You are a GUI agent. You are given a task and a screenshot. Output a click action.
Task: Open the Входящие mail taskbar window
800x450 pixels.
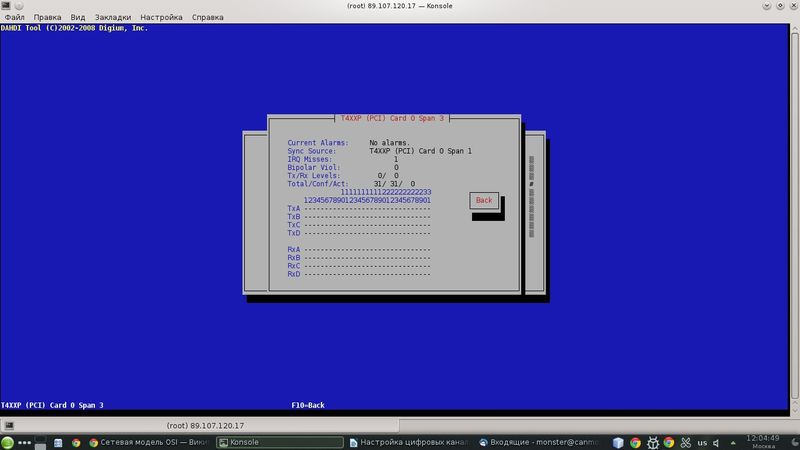tap(537, 442)
